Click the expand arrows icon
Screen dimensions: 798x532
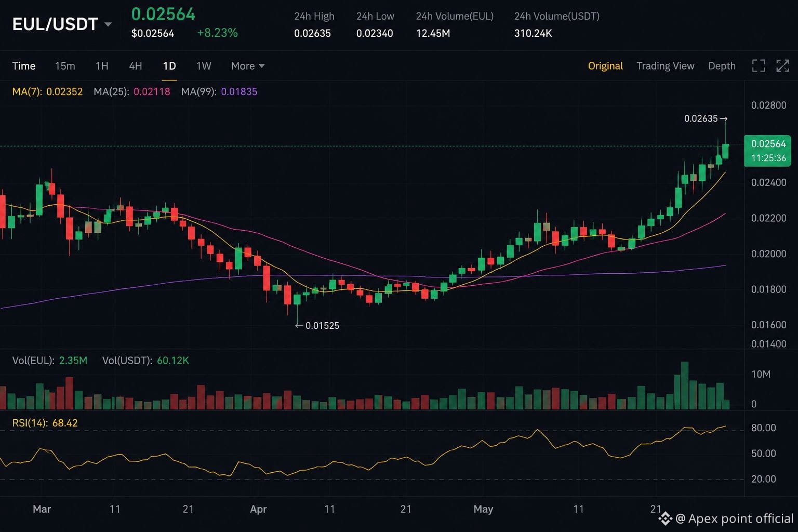click(x=782, y=65)
